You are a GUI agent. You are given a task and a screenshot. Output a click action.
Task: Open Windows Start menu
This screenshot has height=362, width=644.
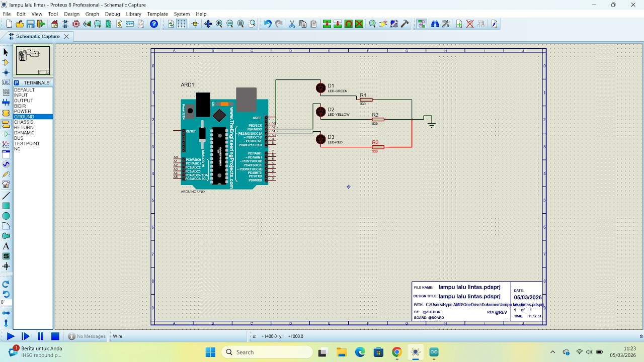point(210,352)
